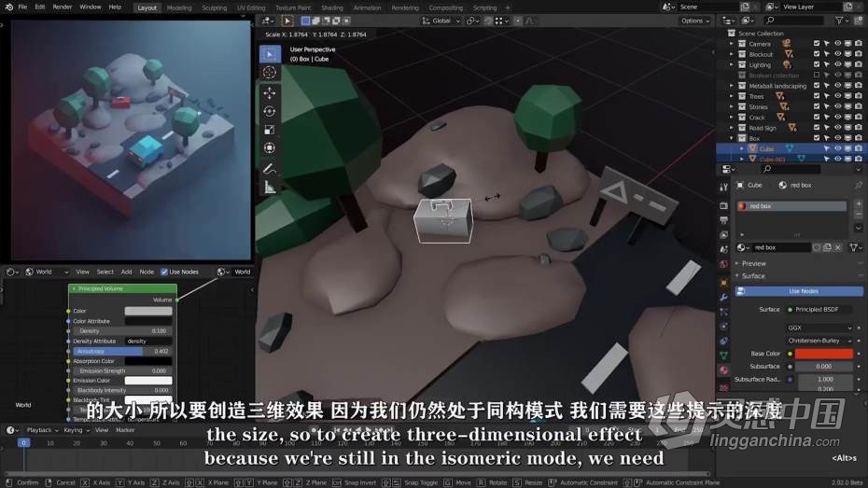Hide the Lighting collection in viewport
Viewport: 868px width, 488px height.
click(x=837, y=64)
